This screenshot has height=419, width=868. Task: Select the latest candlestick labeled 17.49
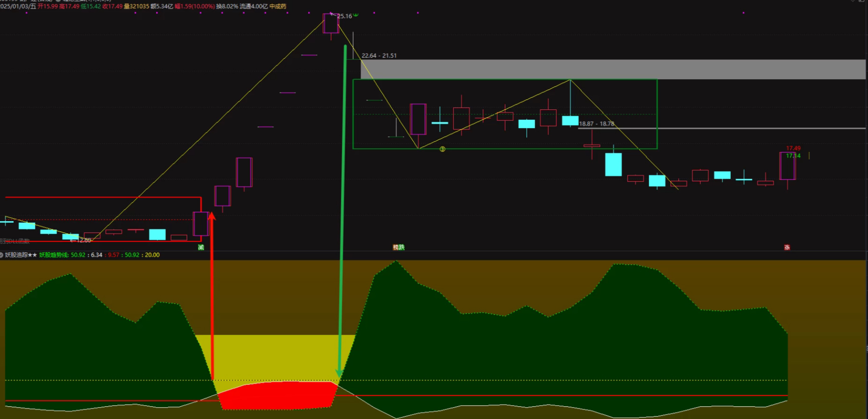tap(787, 166)
